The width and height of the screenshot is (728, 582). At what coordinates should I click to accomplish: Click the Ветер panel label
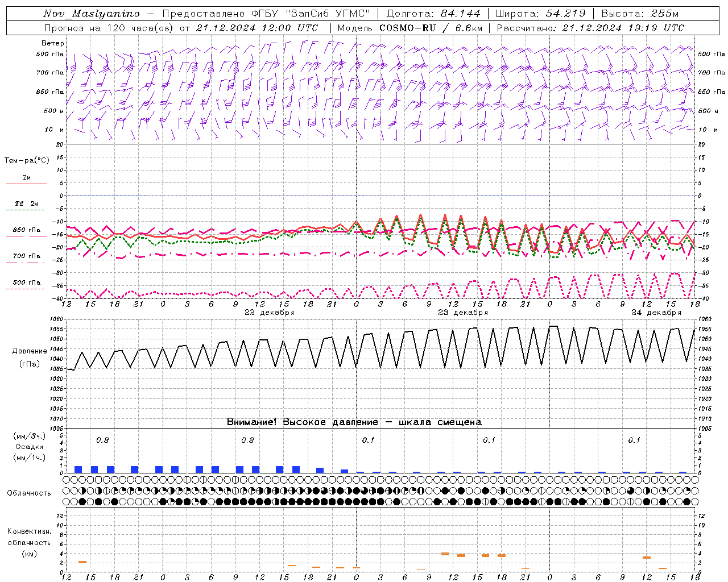[53, 43]
